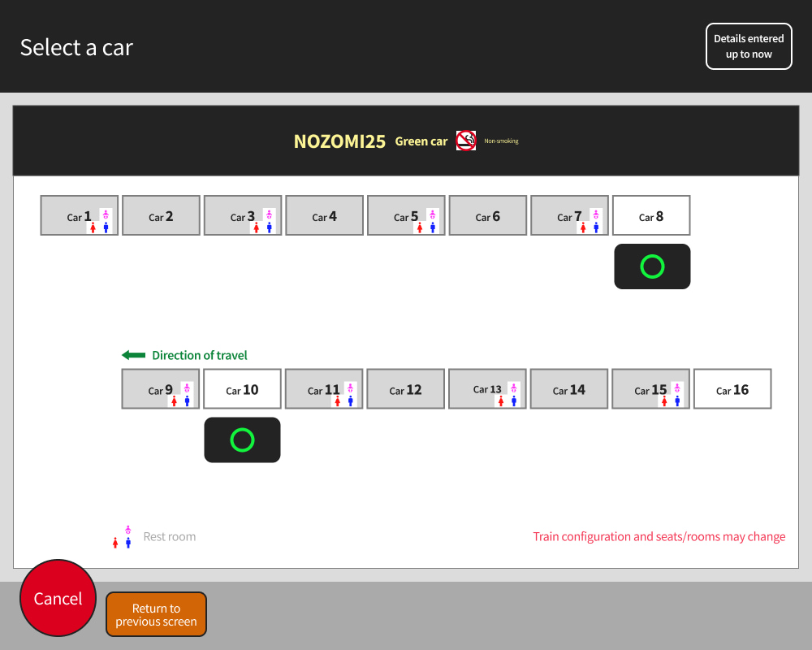812x650 pixels.
Task: Click the 'Car 11' label
Action: point(324,390)
